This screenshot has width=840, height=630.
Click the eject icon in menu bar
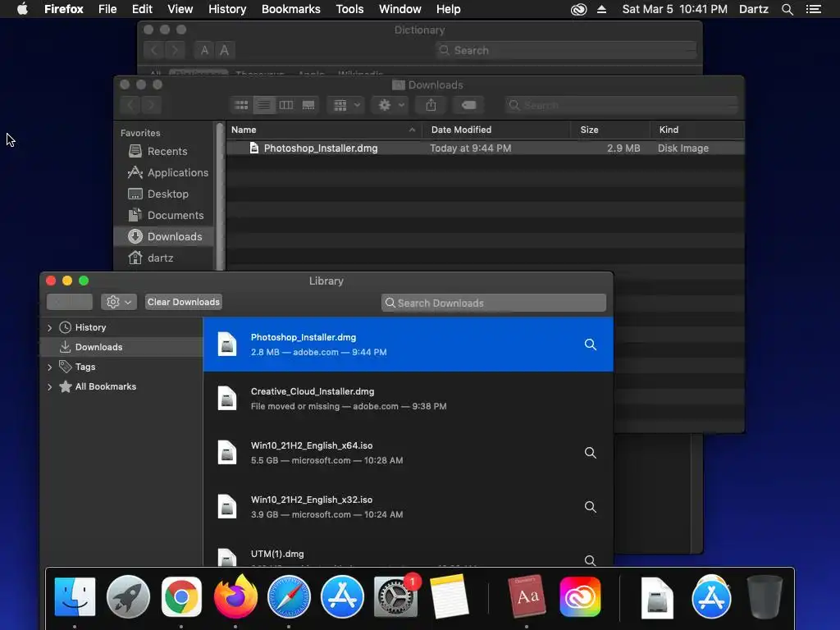click(x=601, y=9)
